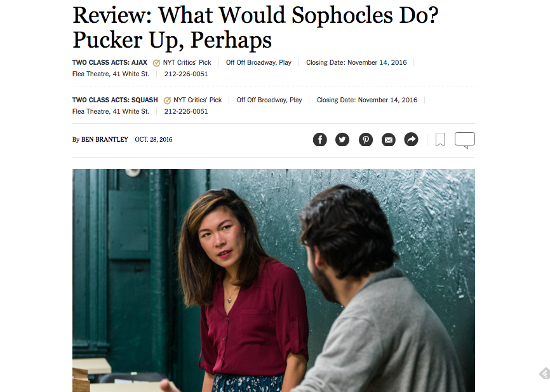Pin article to Pinterest

click(x=365, y=140)
